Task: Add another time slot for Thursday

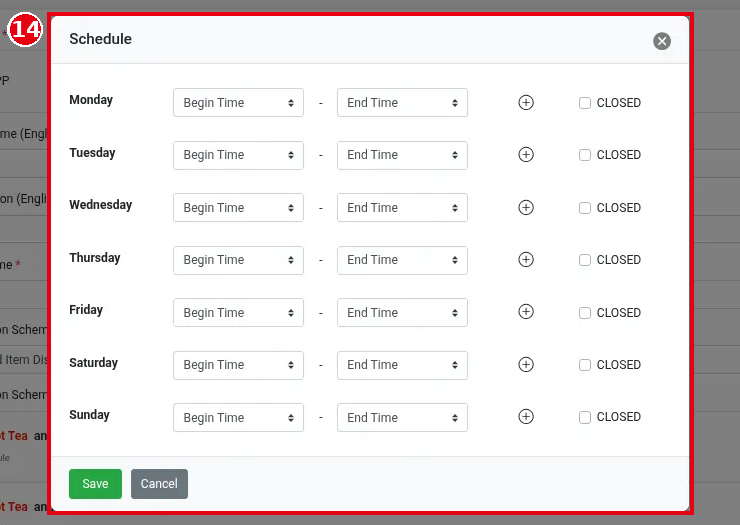Action: (x=526, y=259)
